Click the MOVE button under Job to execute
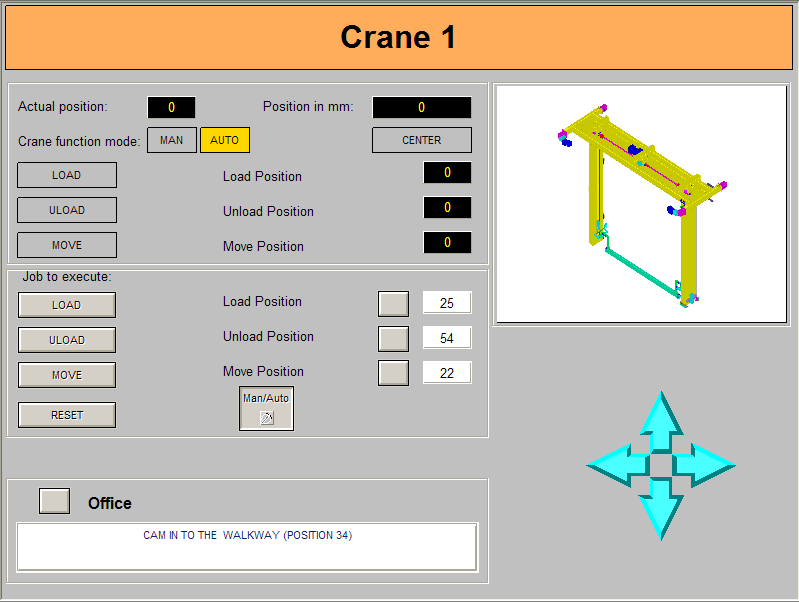Image resolution: width=799 pixels, height=602 pixels. (67, 375)
